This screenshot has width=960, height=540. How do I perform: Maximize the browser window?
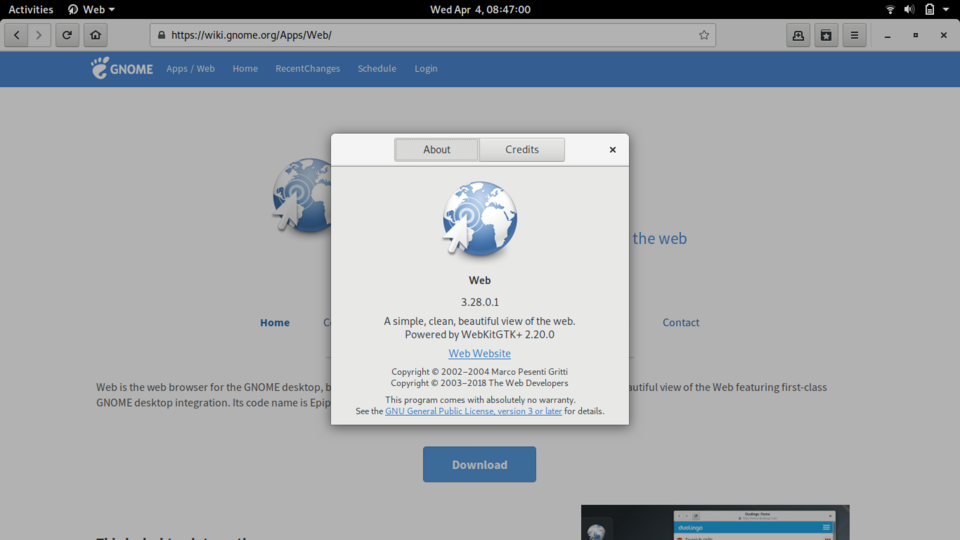click(915, 36)
